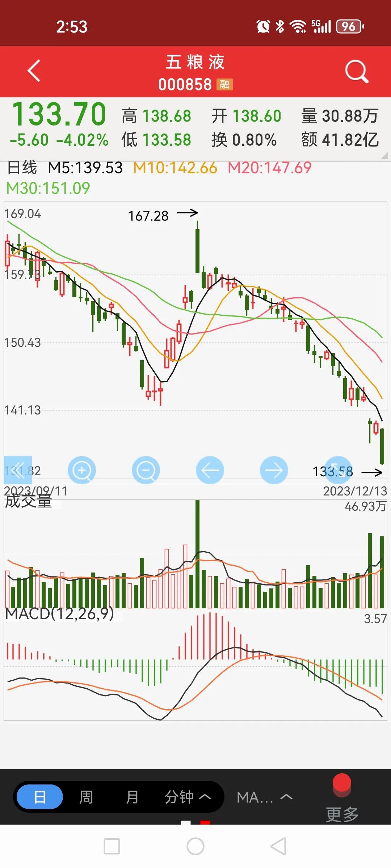Zoom in chart with plus magnifier
The width and height of the screenshot is (391, 868).
(82, 470)
